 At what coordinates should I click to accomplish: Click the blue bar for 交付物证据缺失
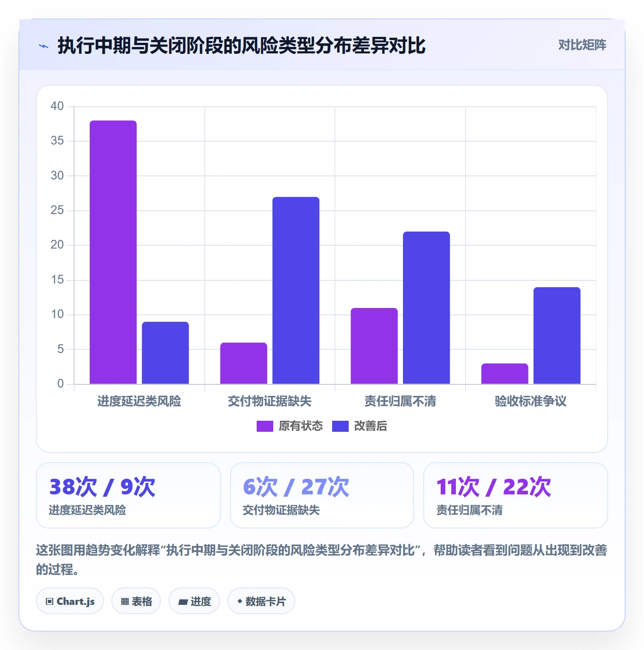pyautogui.click(x=296, y=290)
